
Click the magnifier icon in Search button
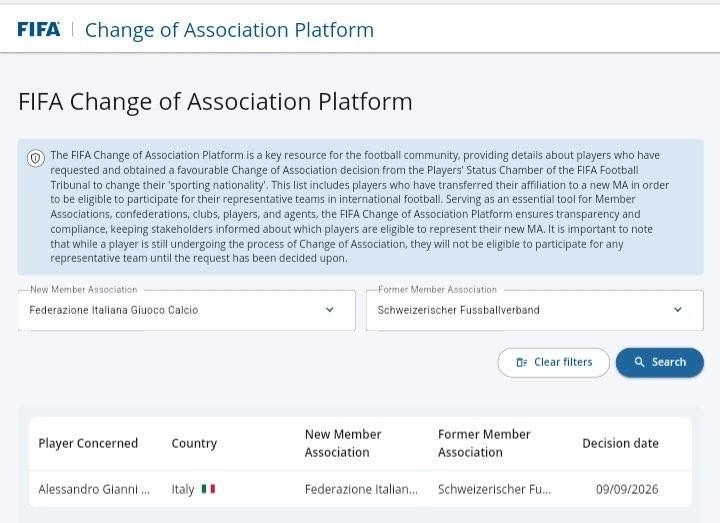point(639,362)
